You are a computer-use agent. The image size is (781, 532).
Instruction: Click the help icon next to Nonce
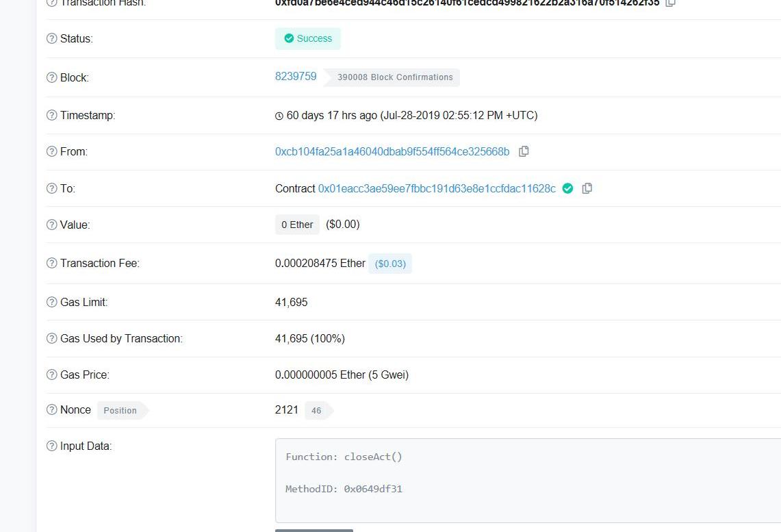(51, 409)
